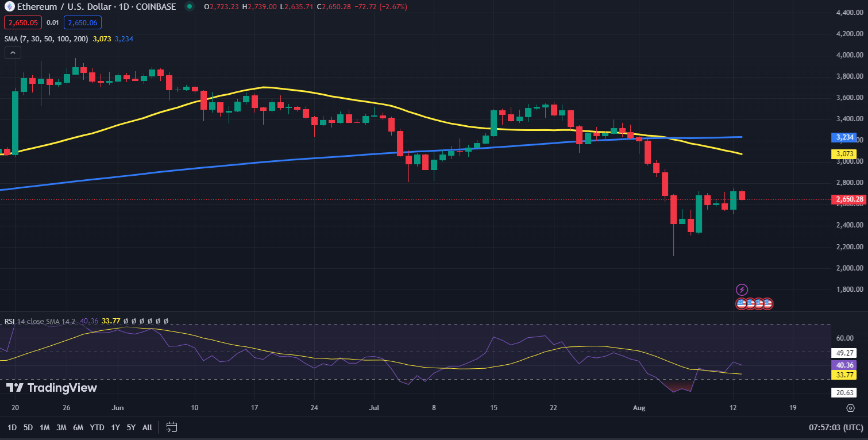The height and width of the screenshot is (440, 868).
Task: Click the TradingView logo
Action: [52, 388]
